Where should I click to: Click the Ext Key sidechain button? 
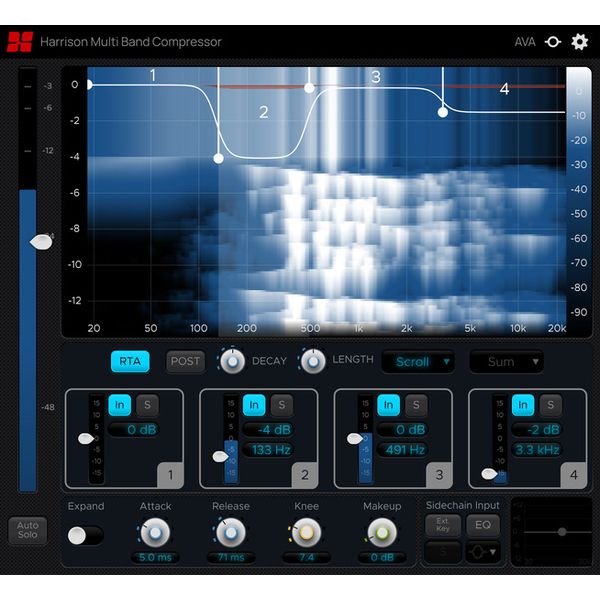tap(443, 523)
